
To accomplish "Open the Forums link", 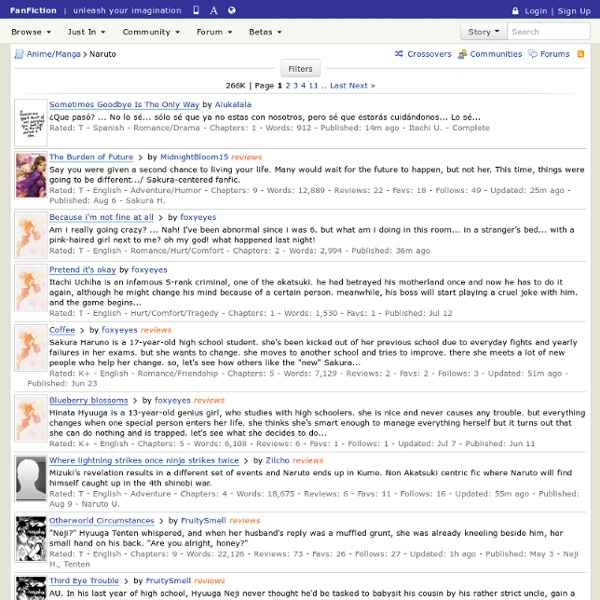I will pyautogui.click(x=554, y=54).
